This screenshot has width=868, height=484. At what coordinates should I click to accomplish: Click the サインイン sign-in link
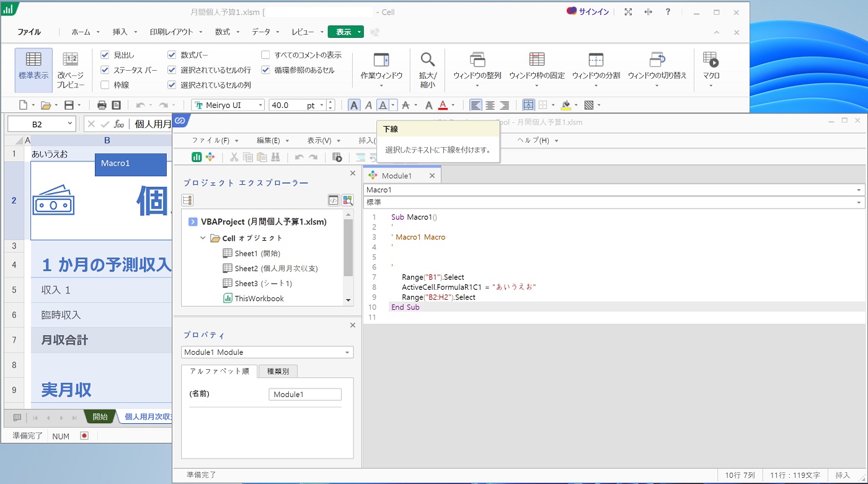pos(588,12)
